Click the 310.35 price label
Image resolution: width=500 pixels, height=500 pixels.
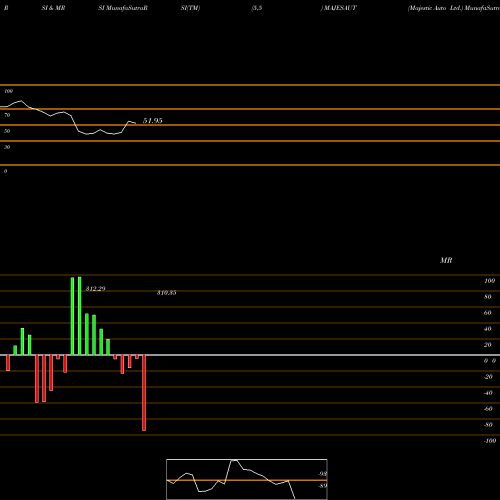coord(167,293)
